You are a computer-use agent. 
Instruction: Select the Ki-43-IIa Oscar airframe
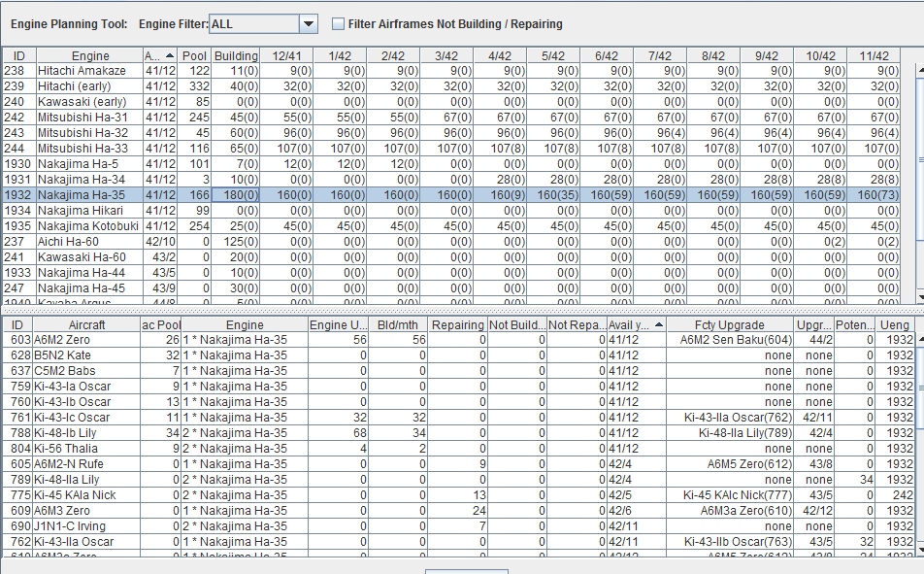coord(458,542)
